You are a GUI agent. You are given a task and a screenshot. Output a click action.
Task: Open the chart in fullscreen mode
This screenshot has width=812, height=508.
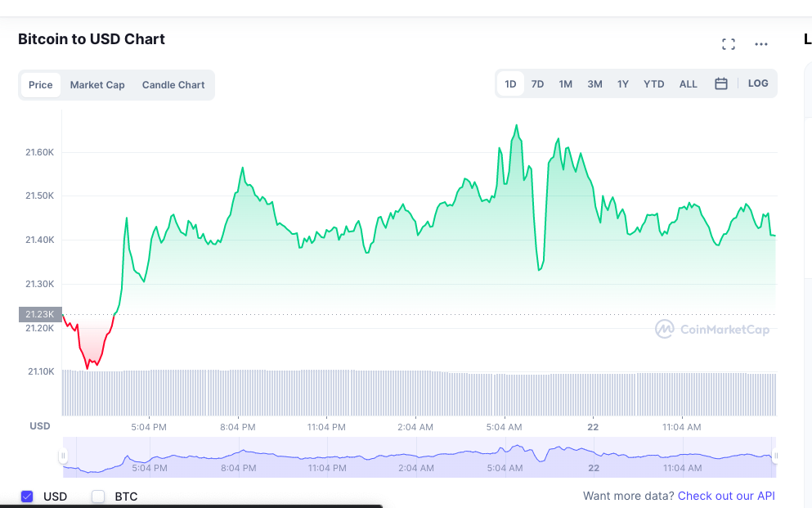[x=728, y=44]
